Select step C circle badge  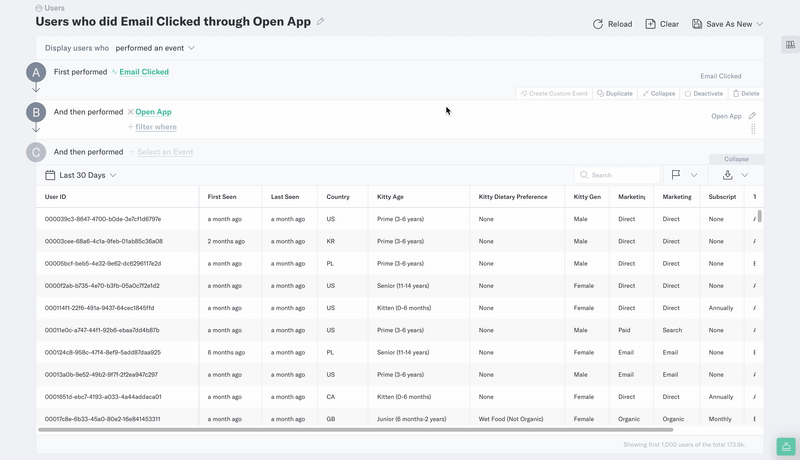click(x=36, y=152)
